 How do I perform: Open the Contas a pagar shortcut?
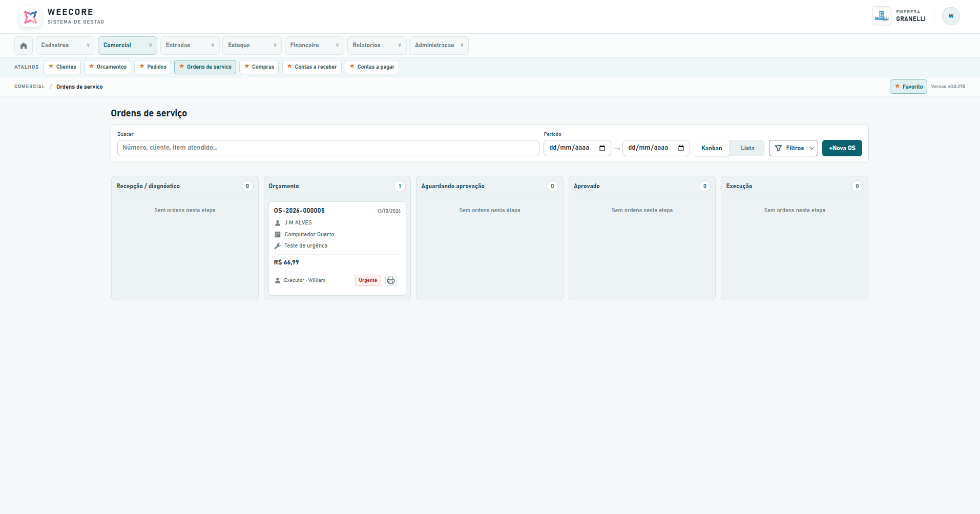point(371,67)
